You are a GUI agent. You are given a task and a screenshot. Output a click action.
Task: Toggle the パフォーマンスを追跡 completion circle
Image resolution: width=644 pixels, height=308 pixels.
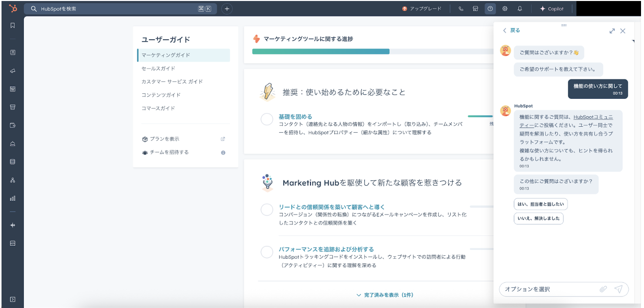point(267,252)
